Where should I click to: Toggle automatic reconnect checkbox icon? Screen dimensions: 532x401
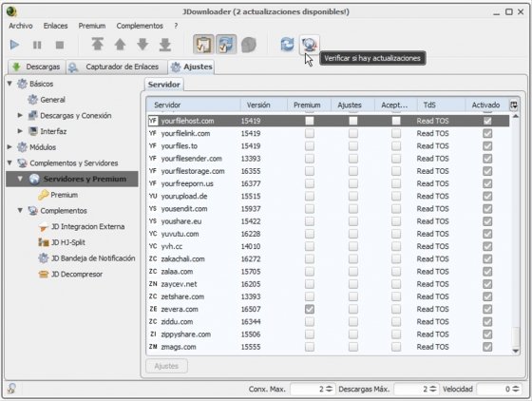[x=226, y=45]
